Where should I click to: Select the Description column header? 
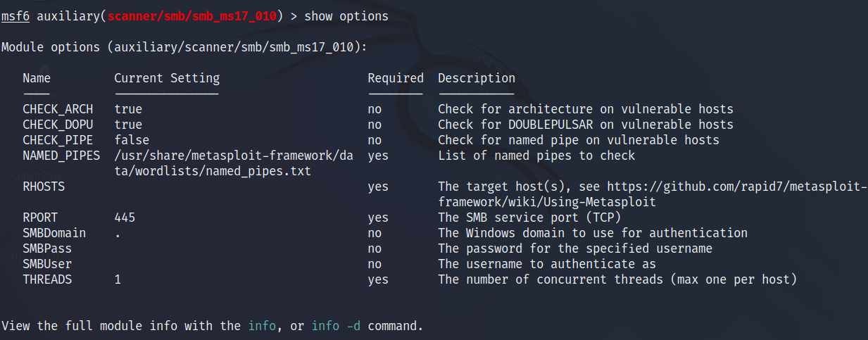[477, 78]
